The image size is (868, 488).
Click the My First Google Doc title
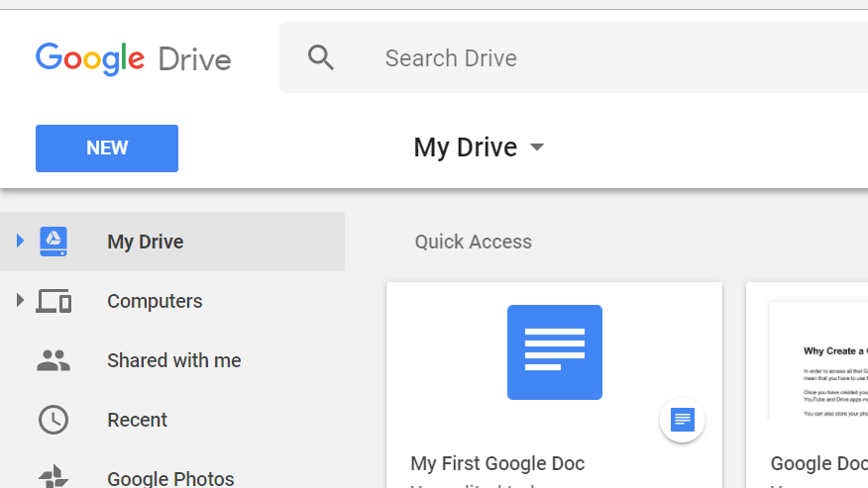(x=497, y=463)
